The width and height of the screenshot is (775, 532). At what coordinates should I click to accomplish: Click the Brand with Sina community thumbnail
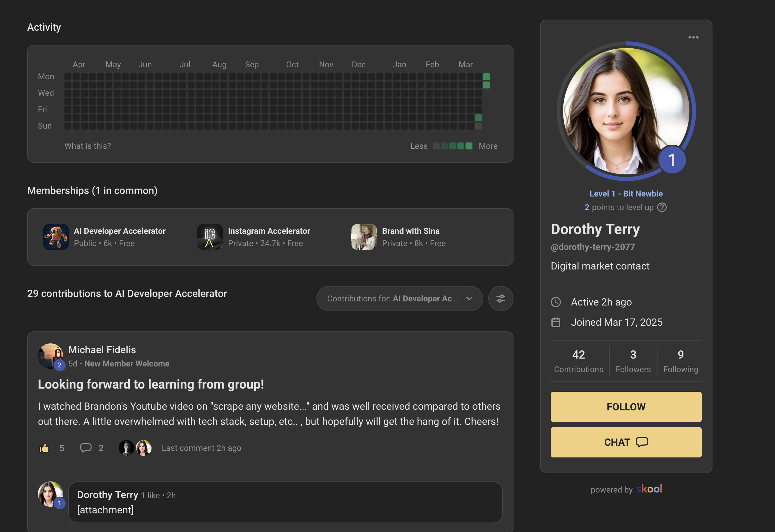coord(364,237)
